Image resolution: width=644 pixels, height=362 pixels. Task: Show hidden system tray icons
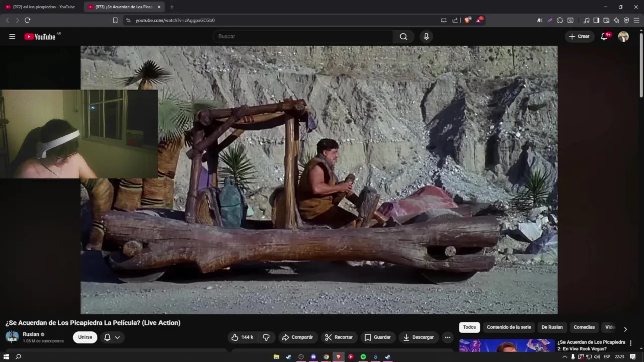click(565, 357)
